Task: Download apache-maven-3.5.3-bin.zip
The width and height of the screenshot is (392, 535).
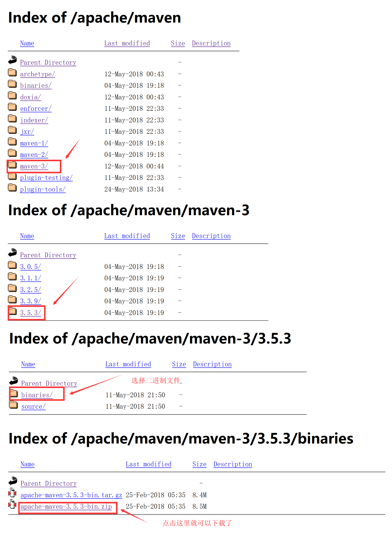Action: tap(66, 506)
